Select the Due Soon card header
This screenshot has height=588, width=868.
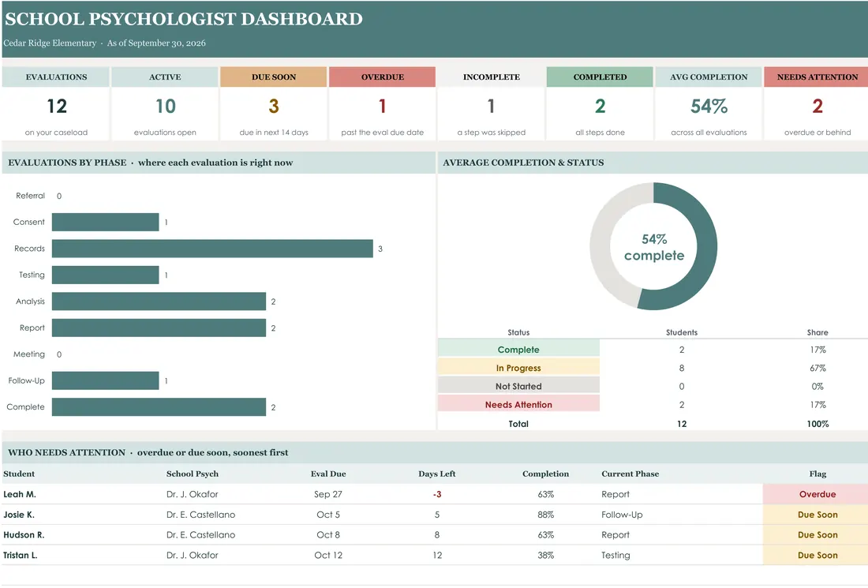tap(274, 77)
